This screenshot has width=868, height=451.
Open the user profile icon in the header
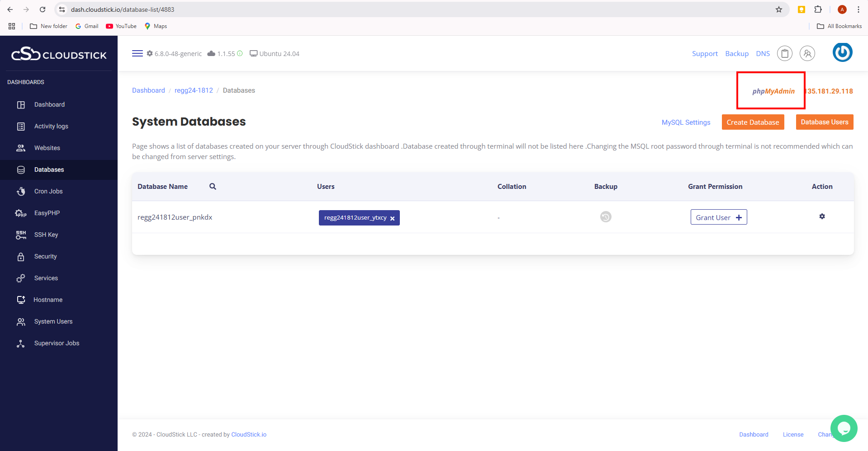coord(807,53)
